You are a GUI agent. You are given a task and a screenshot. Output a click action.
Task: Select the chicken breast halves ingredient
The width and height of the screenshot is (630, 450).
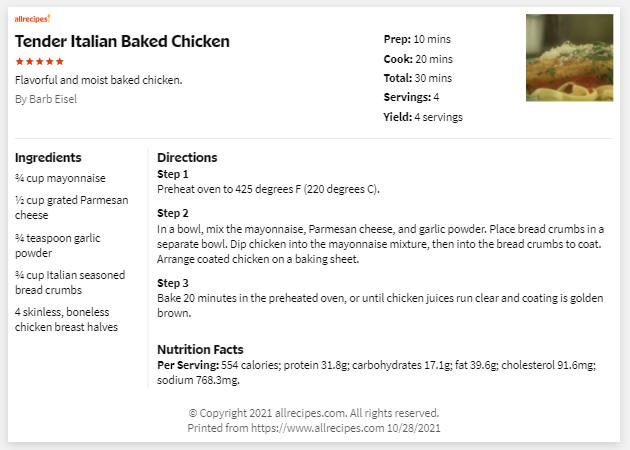tap(66, 319)
